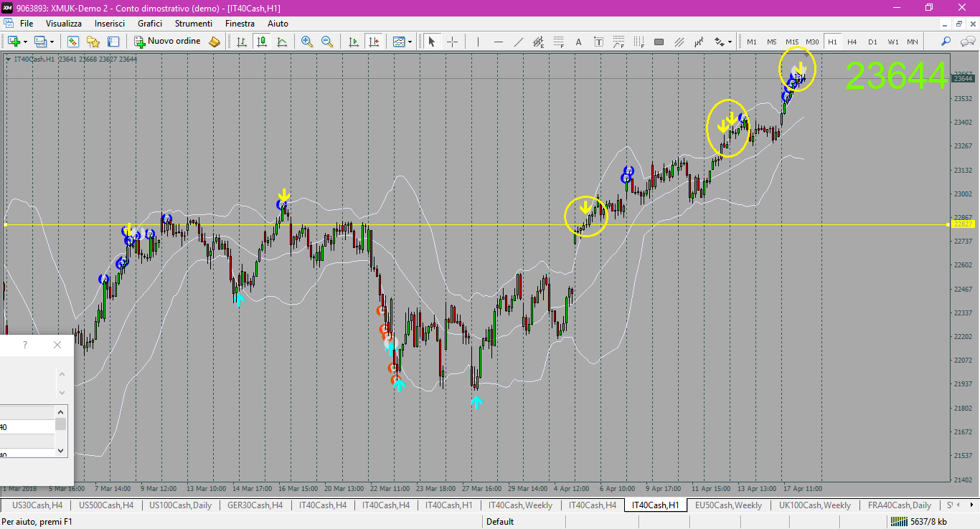Open the Navigator star folder icon
This screenshot has width=980, height=529.
[x=93, y=42]
